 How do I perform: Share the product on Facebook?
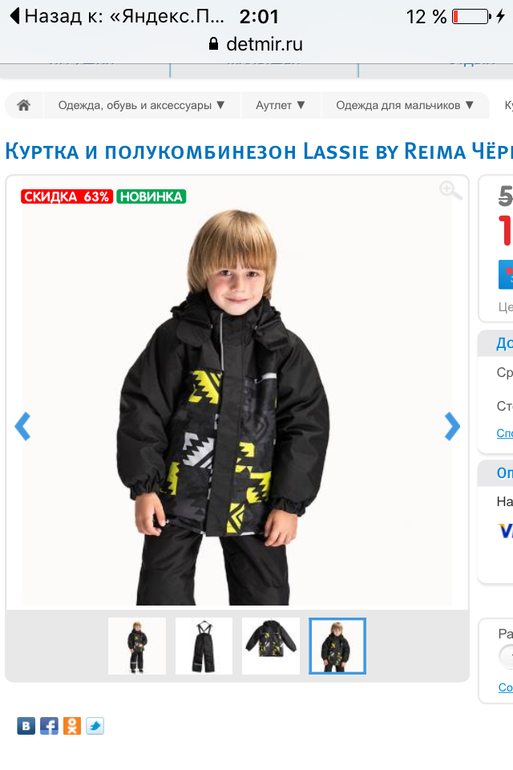point(49,726)
